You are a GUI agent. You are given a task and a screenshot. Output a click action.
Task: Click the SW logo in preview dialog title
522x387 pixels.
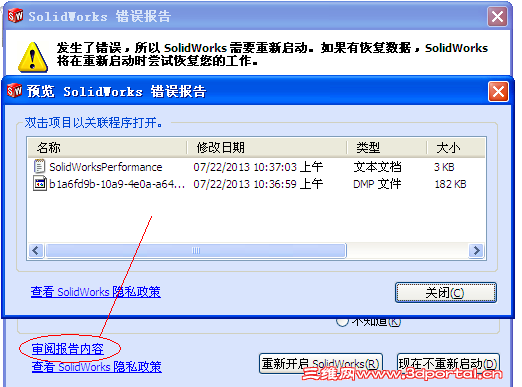click(15, 91)
